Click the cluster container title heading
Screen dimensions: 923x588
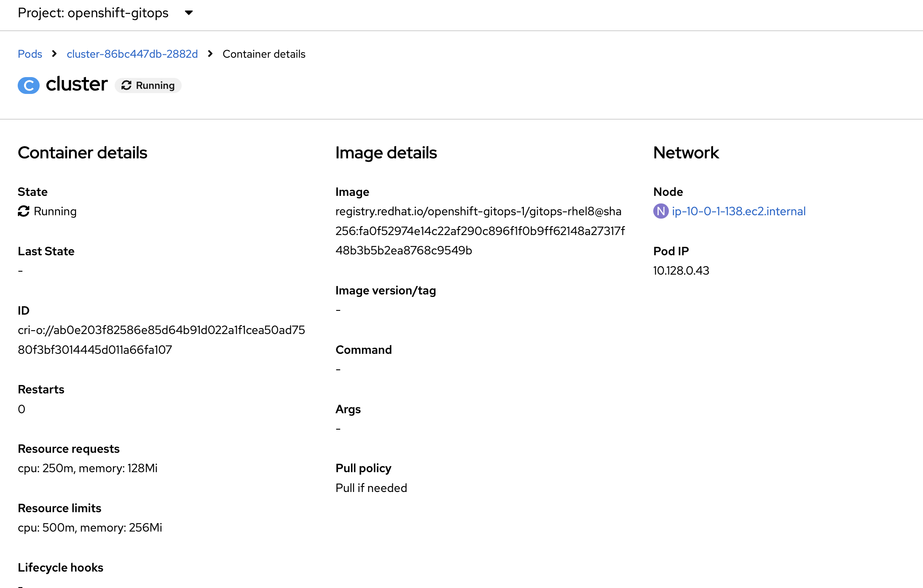(77, 84)
